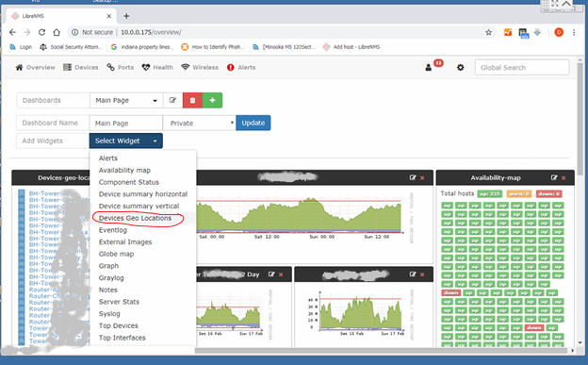588x365 pixels.
Task: Open the settings gear menu
Action: point(460,68)
